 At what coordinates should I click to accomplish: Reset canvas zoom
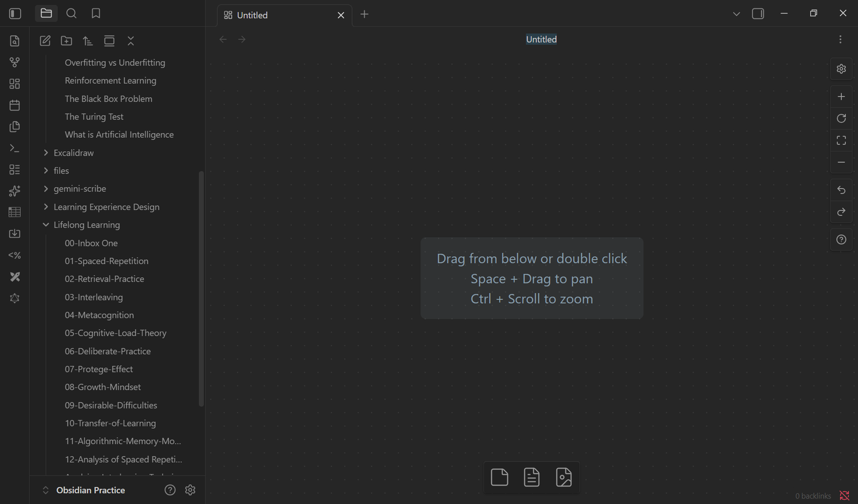(841, 118)
